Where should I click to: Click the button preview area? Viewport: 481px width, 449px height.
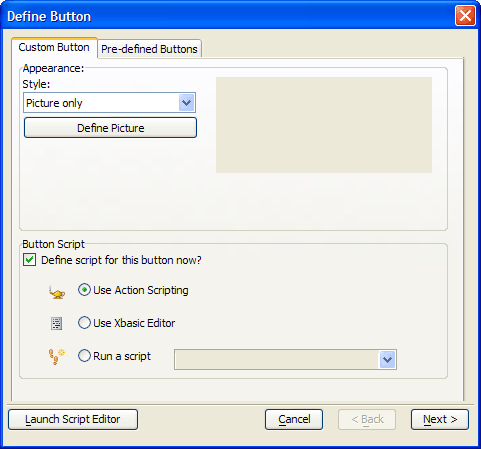coord(324,125)
